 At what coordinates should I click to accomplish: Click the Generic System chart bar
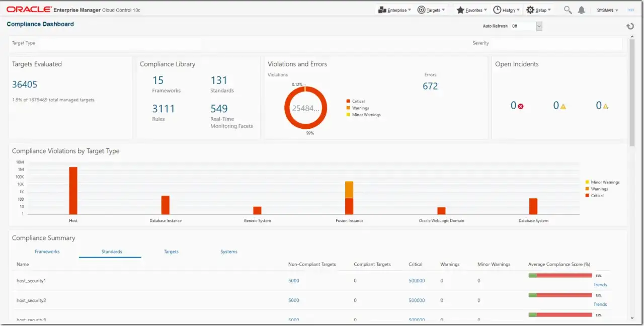pyautogui.click(x=257, y=210)
